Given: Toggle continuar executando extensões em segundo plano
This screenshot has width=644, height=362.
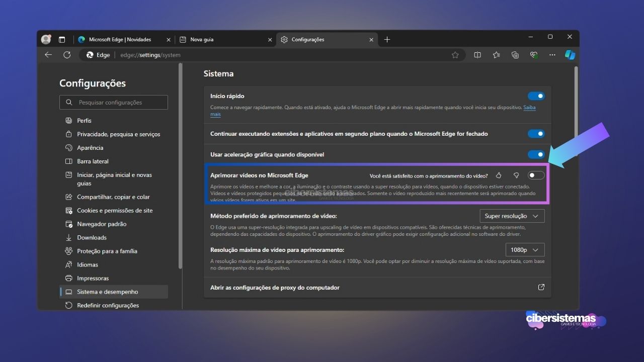Looking at the screenshot, I should (536, 134).
